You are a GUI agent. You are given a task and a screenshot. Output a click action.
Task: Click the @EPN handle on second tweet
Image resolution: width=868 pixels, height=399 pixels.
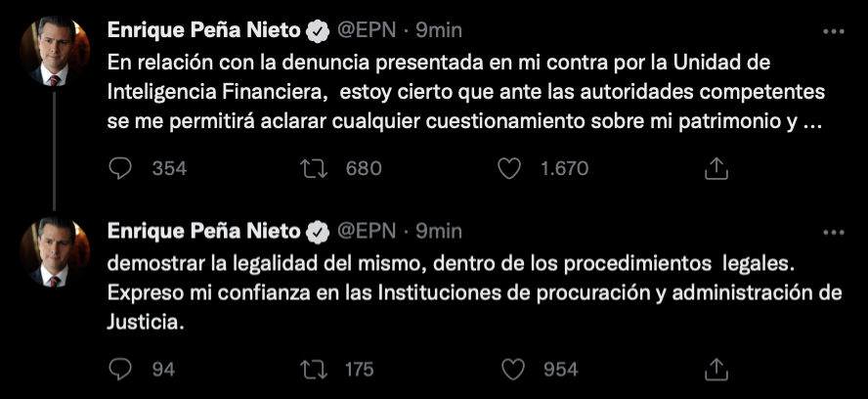(x=367, y=232)
